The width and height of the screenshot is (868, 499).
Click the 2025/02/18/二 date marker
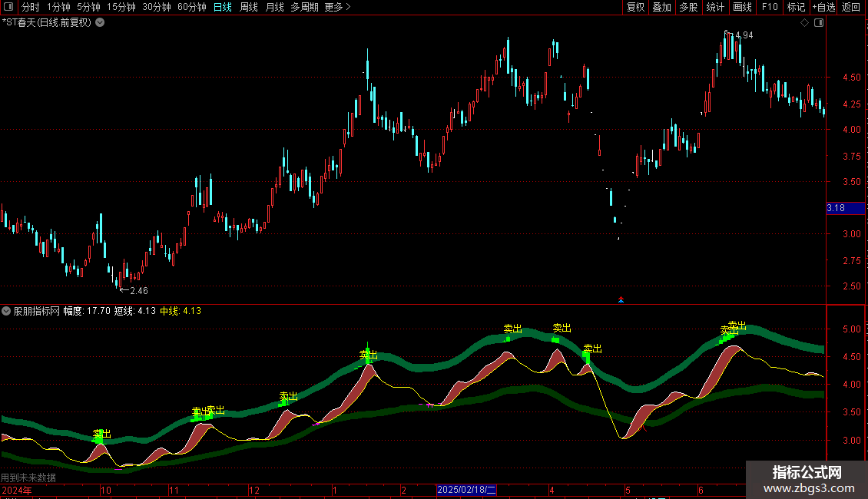coord(466,490)
